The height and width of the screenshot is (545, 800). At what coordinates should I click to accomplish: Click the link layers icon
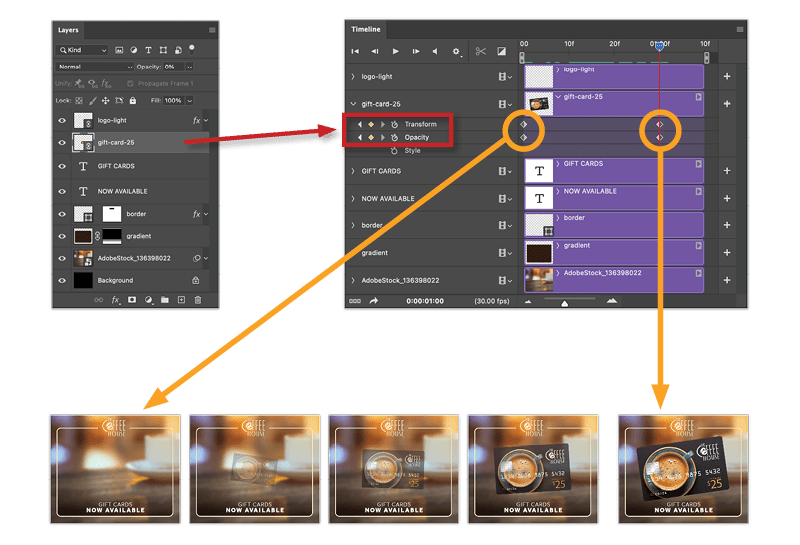coord(98,300)
